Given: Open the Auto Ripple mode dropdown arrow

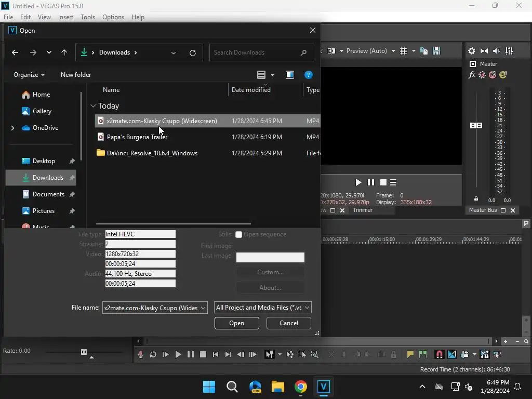Looking at the screenshot, I should (474, 354).
